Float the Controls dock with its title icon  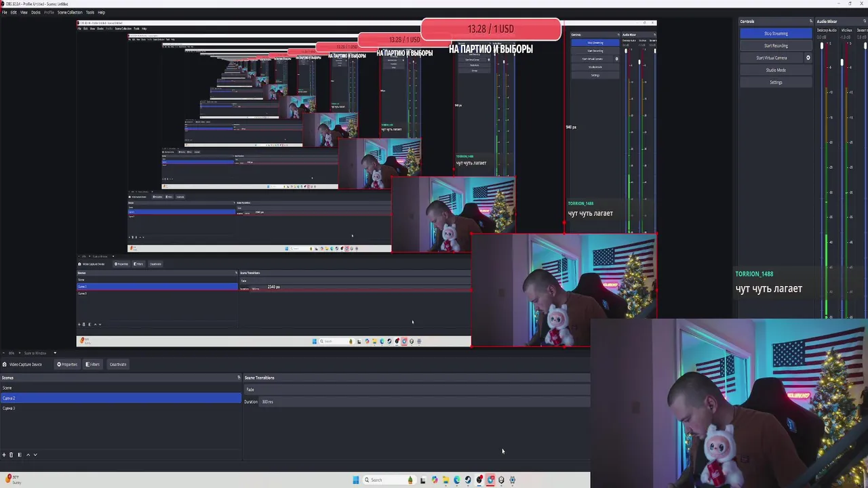[x=811, y=21]
